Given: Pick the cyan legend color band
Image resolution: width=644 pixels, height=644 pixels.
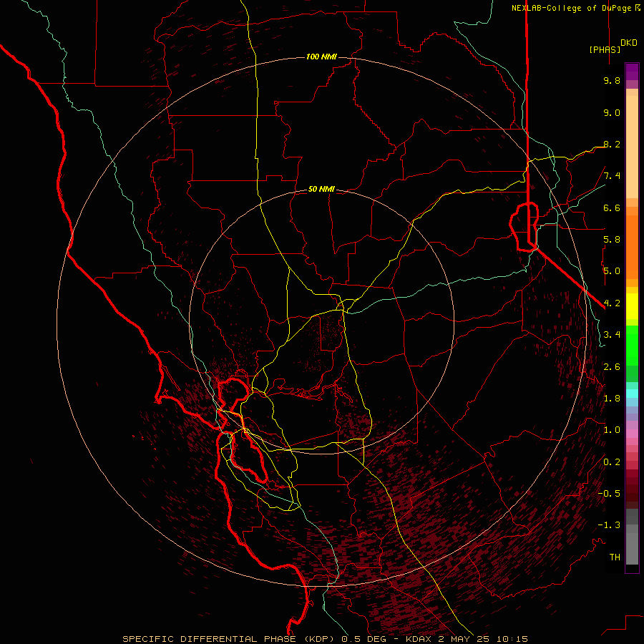Looking at the screenshot, I should point(632,394).
